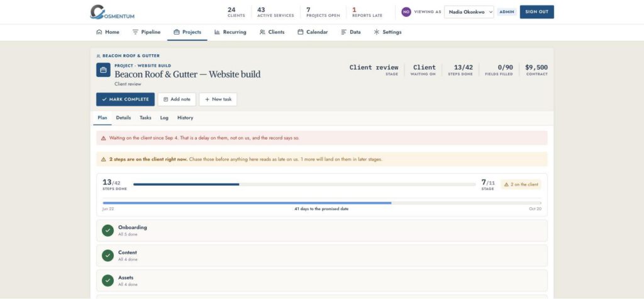Image resolution: width=644 pixels, height=299 pixels.
Task: Switch to the Log tab
Action: pyautogui.click(x=164, y=118)
